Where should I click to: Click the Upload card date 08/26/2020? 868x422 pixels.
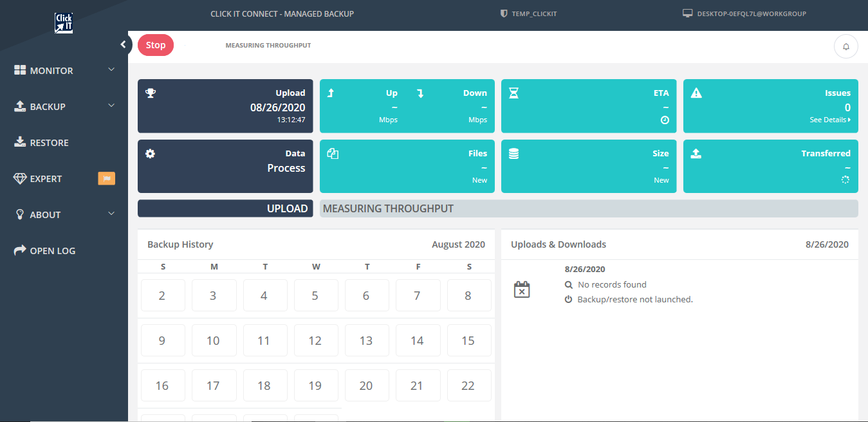click(x=278, y=107)
